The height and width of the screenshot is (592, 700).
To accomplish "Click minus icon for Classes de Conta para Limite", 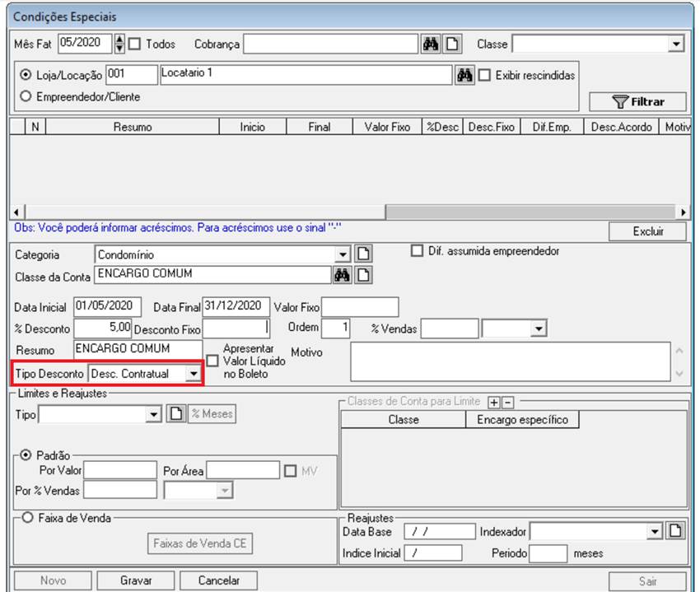I will click(x=507, y=403).
